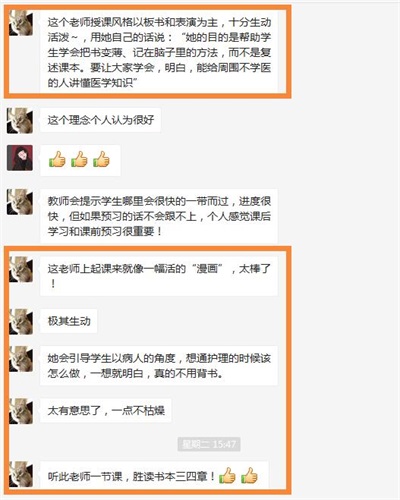
Task: Click the three thumbs-up emoji message bubble
Action: click(x=80, y=160)
